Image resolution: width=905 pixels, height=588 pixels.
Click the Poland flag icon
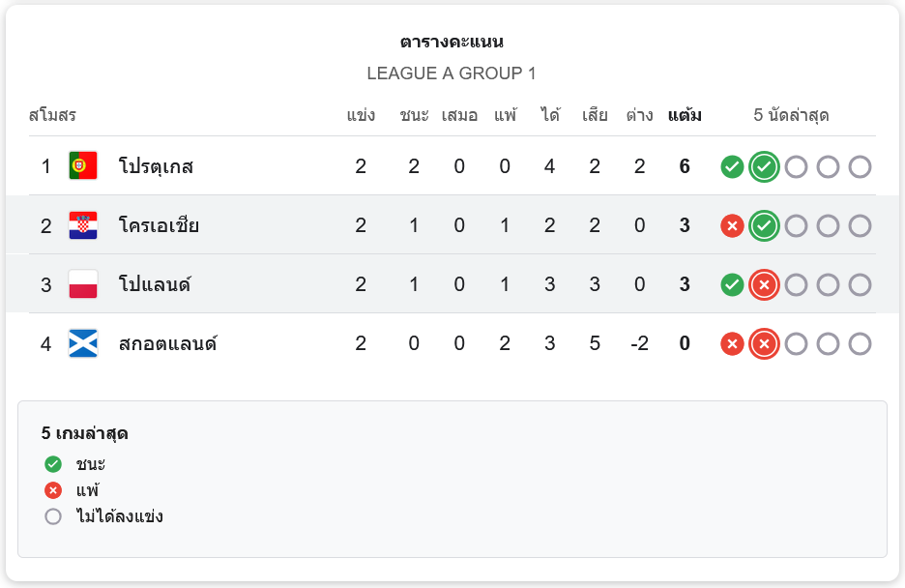point(83,284)
